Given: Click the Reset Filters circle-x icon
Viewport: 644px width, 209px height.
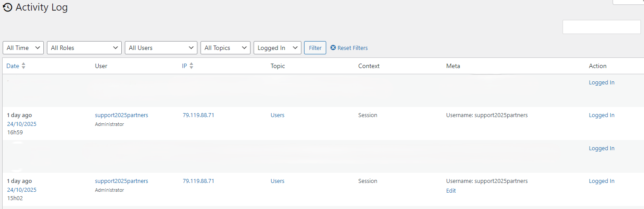Looking at the screenshot, I should pyautogui.click(x=333, y=48).
